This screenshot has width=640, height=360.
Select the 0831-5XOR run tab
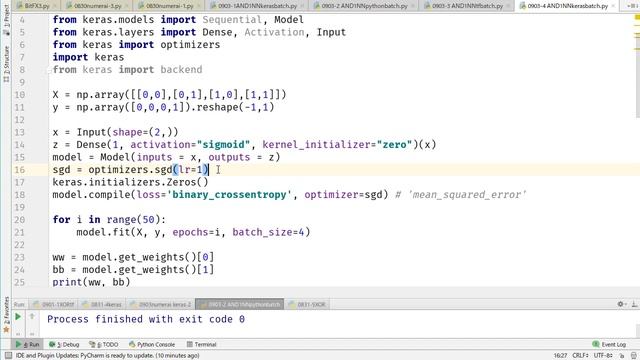(x=307, y=304)
